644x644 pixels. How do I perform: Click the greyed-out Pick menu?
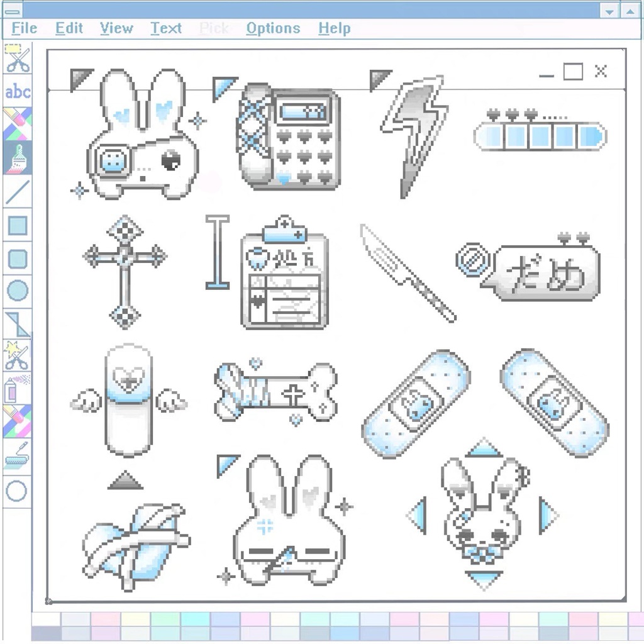214,28
